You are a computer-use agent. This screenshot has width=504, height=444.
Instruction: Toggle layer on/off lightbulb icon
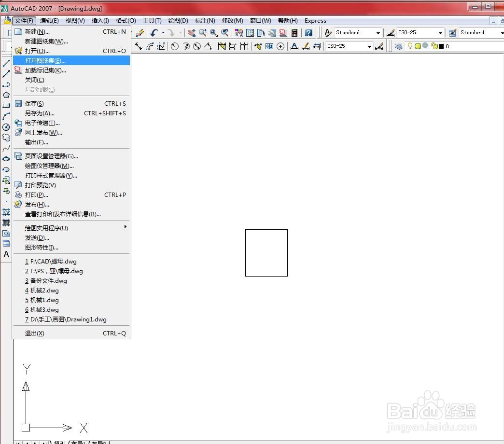click(410, 46)
